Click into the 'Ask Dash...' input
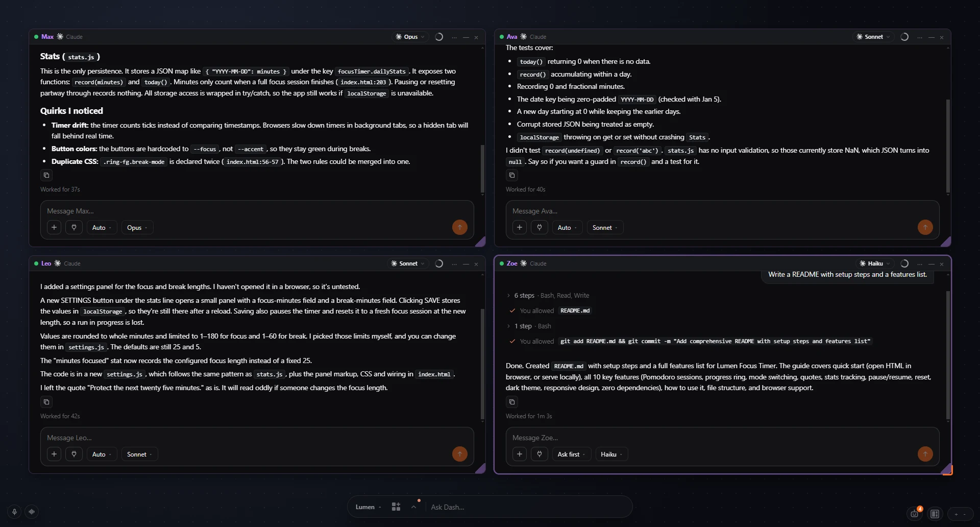Screen dimensions: 980x527 click(x=526, y=507)
